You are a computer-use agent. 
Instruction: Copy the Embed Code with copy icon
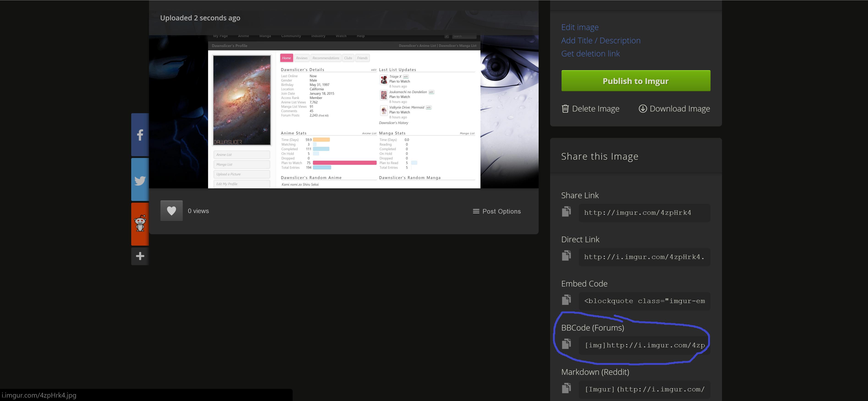click(x=566, y=300)
